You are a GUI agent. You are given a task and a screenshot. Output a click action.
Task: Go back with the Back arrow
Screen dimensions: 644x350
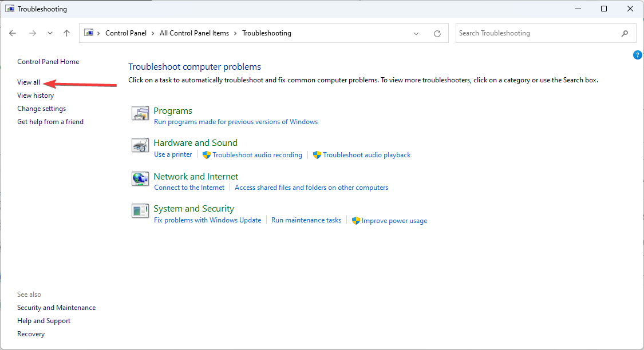(13, 33)
